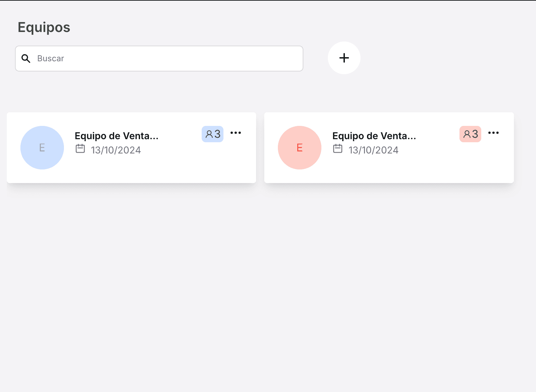Open the first Equipo de Venta team

point(116,136)
